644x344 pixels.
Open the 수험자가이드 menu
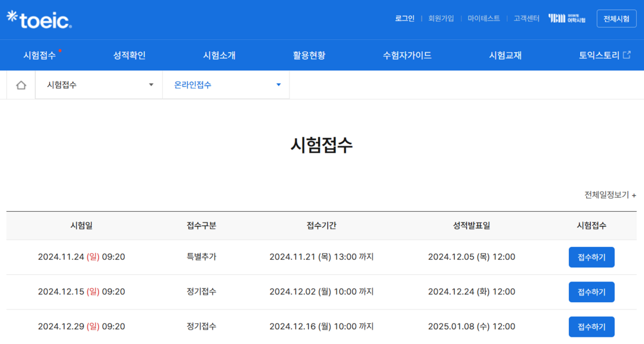[x=407, y=55]
